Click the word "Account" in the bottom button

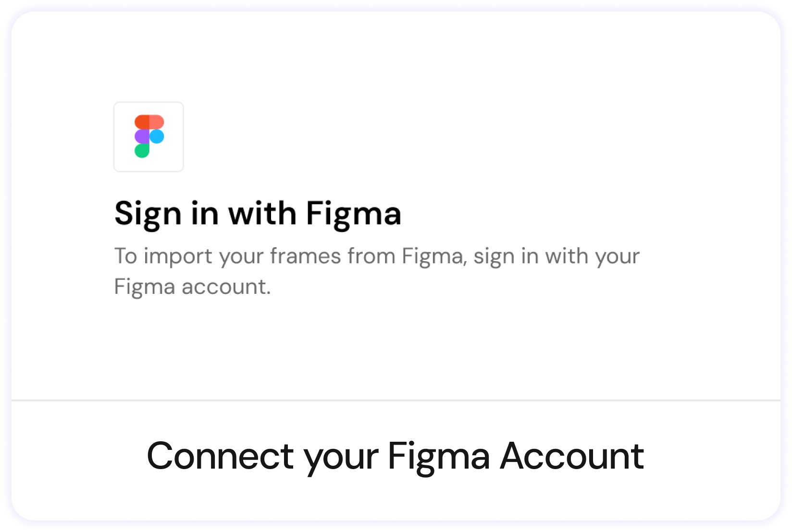click(x=572, y=456)
